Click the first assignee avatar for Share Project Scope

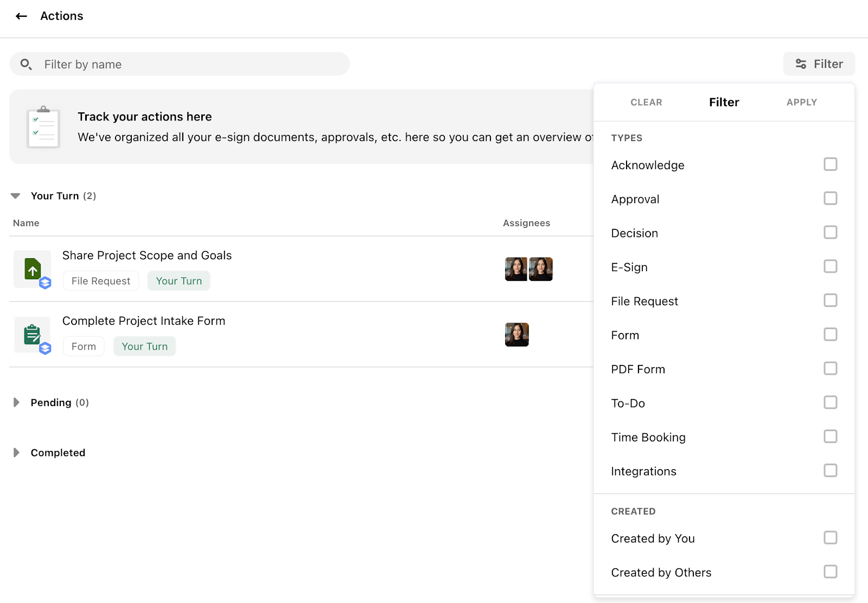point(516,269)
